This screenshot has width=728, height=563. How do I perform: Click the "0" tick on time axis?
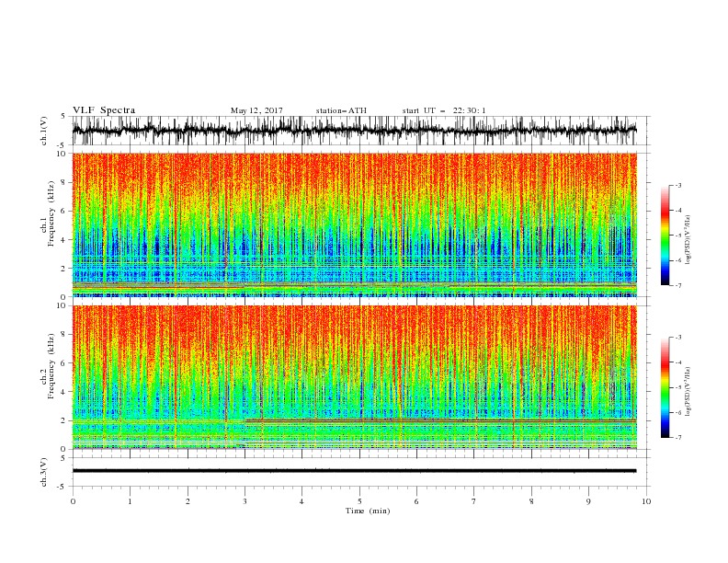click(73, 501)
